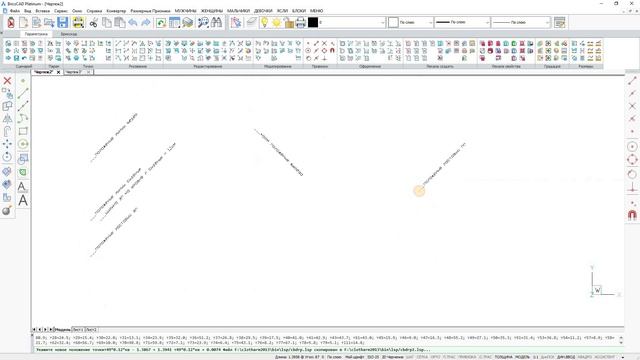Click the mirror tool icon
The width and height of the screenshot is (640, 360).
click(x=7, y=119)
